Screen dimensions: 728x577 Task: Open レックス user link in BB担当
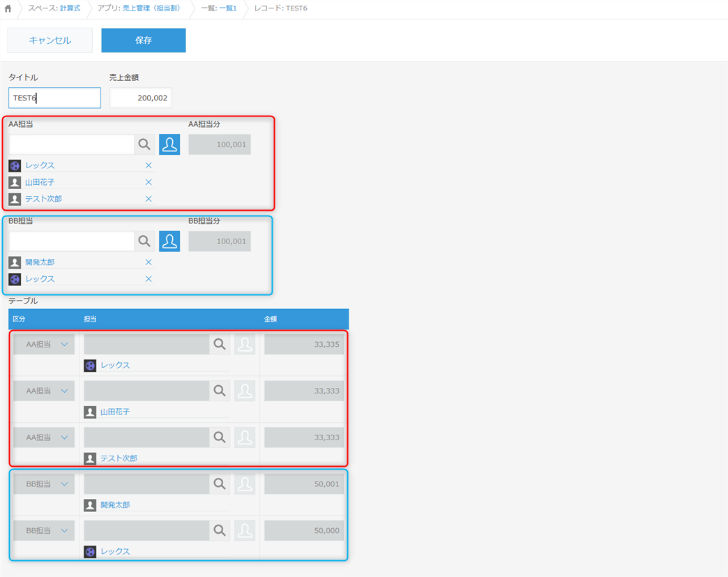(x=40, y=279)
